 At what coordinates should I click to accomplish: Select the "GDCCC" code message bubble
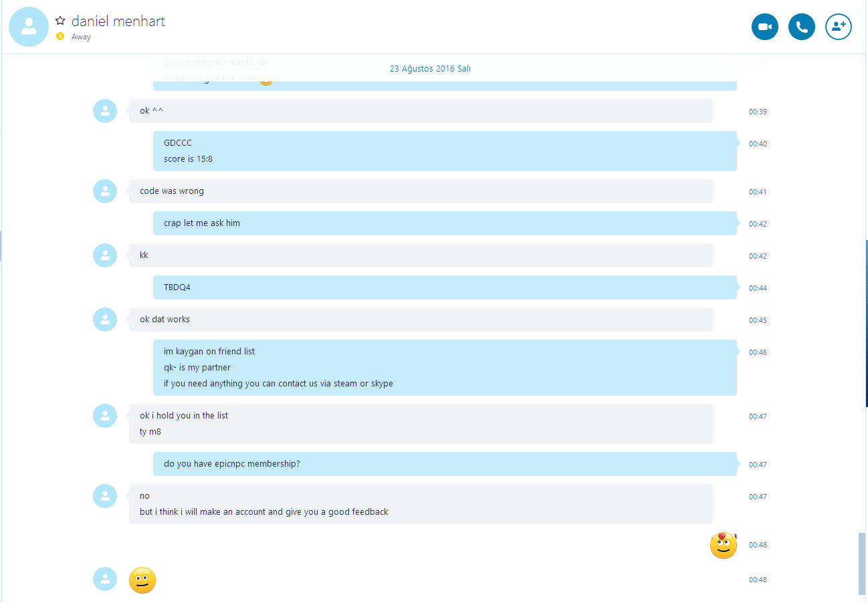pos(445,151)
